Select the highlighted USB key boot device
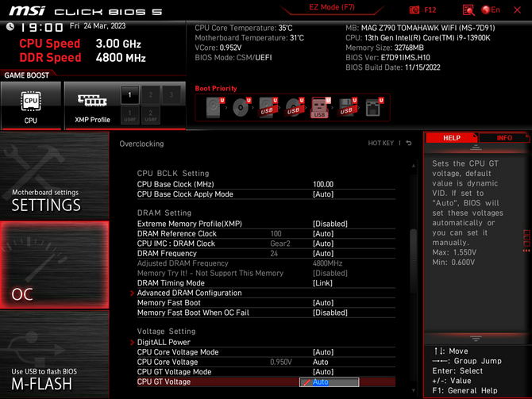The height and width of the screenshot is (399, 532). pos(321,107)
